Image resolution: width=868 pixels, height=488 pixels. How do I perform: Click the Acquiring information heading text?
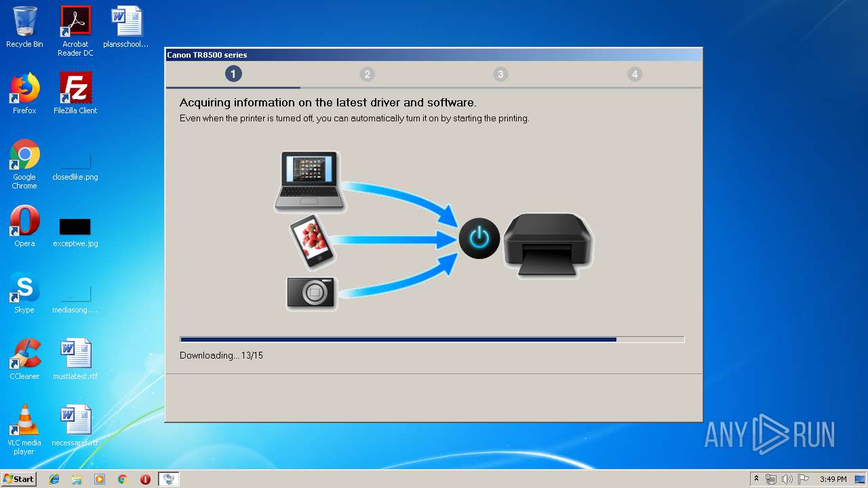328,103
